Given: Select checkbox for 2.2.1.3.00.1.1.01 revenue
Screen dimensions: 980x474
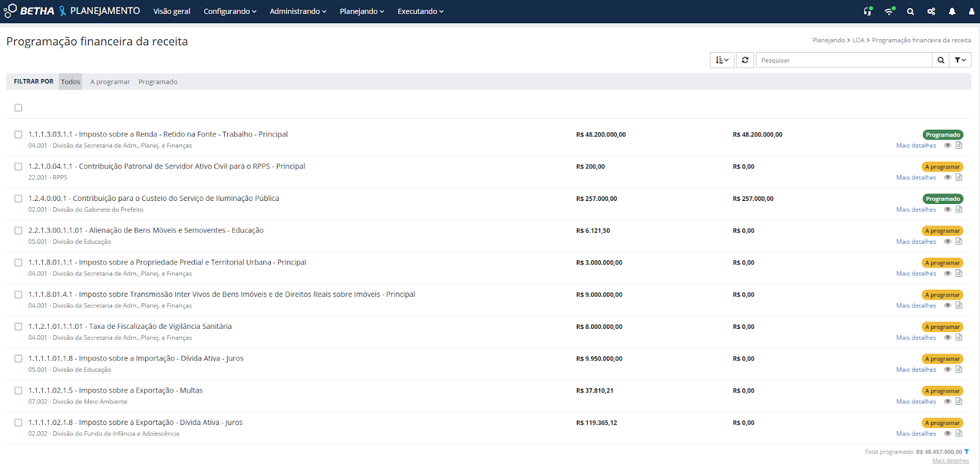Looking at the screenshot, I should coord(18,230).
